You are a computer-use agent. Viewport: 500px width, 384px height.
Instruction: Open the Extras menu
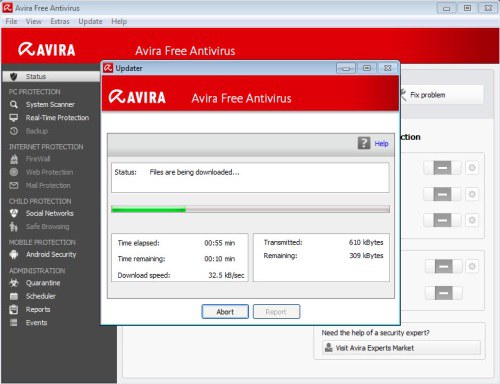tap(60, 21)
